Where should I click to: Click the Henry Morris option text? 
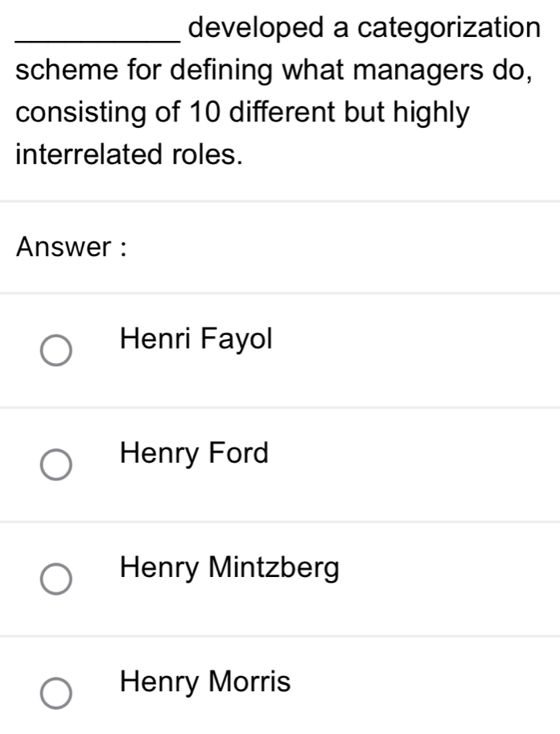pyautogui.click(x=204, y=682)
